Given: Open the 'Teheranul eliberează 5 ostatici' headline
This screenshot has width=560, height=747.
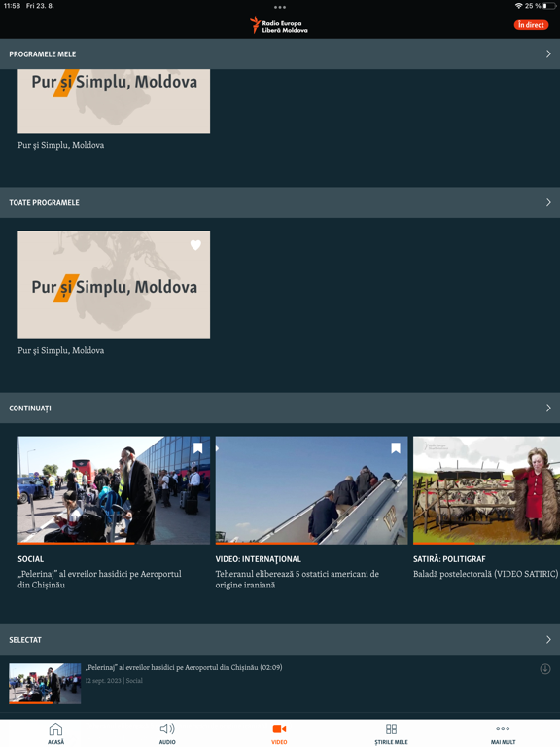Looking at the screenshot, I should tap(297, 580).
